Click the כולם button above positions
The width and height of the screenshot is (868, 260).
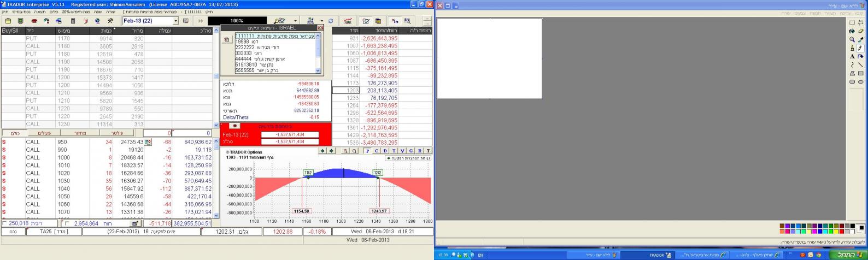pyautogui.click(x=14, y=133)
